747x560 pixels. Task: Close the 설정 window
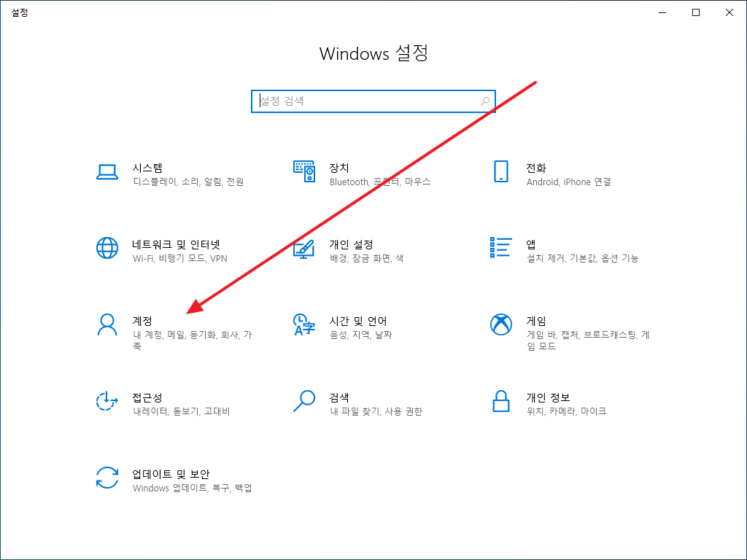[729, 12]
